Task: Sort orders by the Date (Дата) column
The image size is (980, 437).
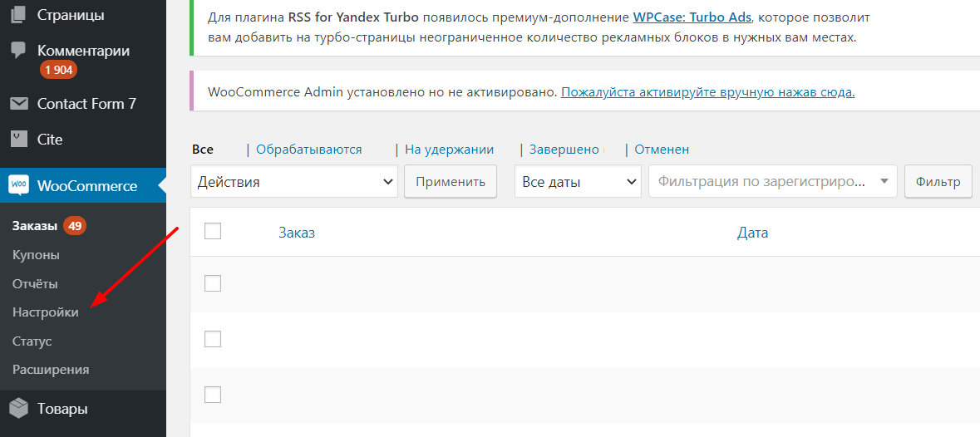Action: [x=752, y=233]
